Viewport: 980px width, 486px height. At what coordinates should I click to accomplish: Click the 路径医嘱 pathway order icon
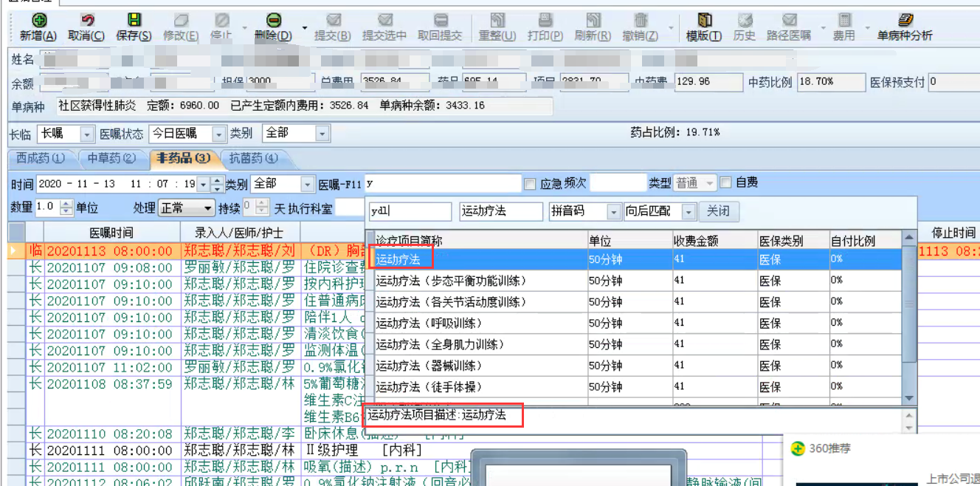click(789, 21)
